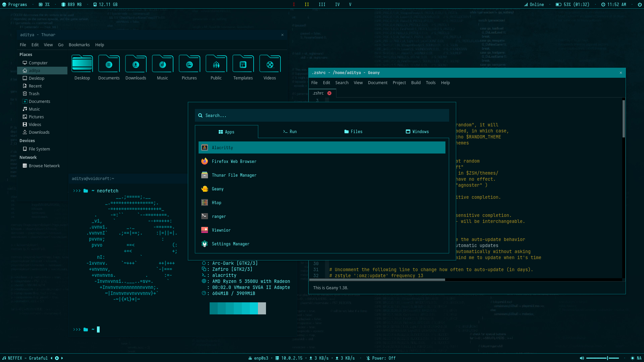Open the Music folder icon in Thunar
Image resolution: width=644 pixels, height=362 pixels.
pyautogui.click(x=162, y=64)
